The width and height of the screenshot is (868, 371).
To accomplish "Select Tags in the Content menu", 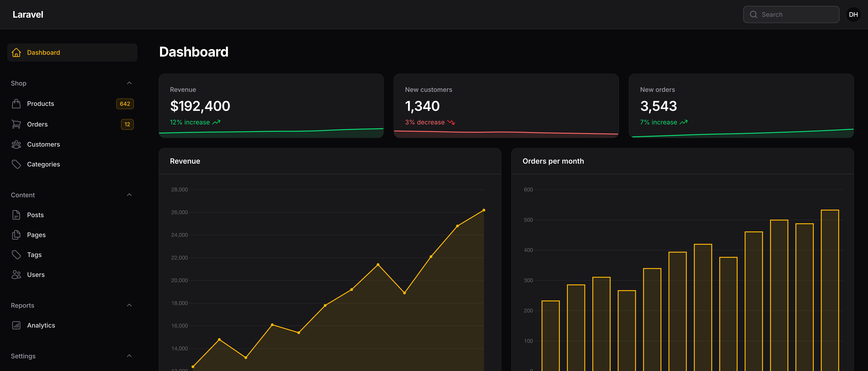I will 72,255.
